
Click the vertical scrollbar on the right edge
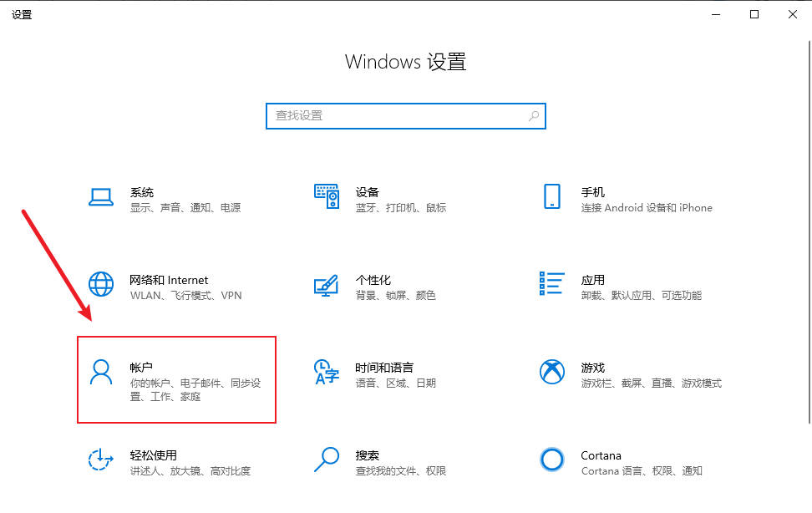[809, 231]
